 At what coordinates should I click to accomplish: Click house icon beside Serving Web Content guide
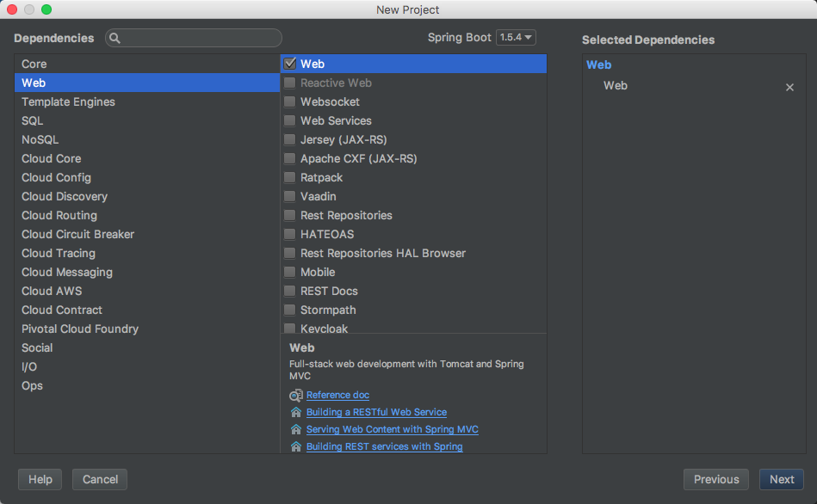tap(296, 430)
